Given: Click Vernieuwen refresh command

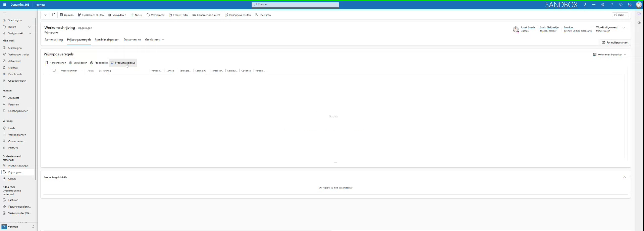Looking at the screenshot, I should (155, 15).
